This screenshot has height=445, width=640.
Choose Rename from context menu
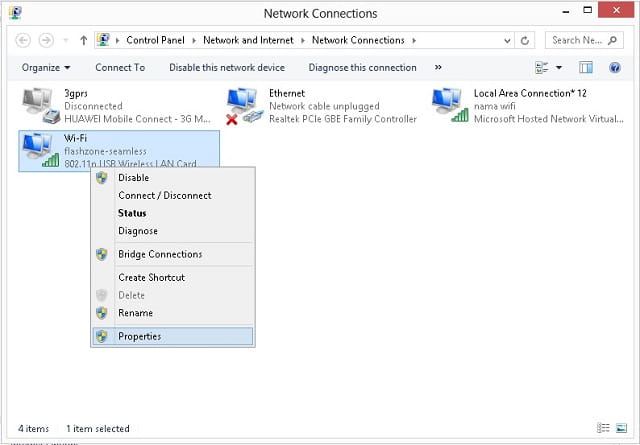click(173, 313)
